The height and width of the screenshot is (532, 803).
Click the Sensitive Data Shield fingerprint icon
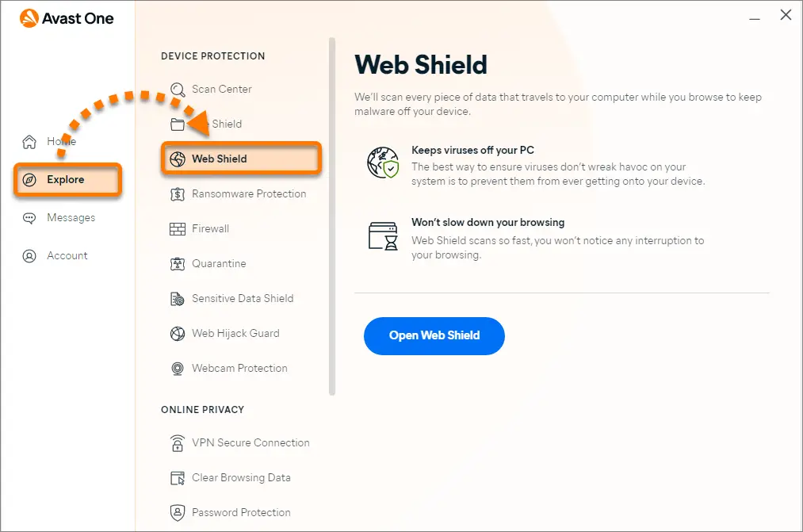pyautogui.click(x=178, y=299)
